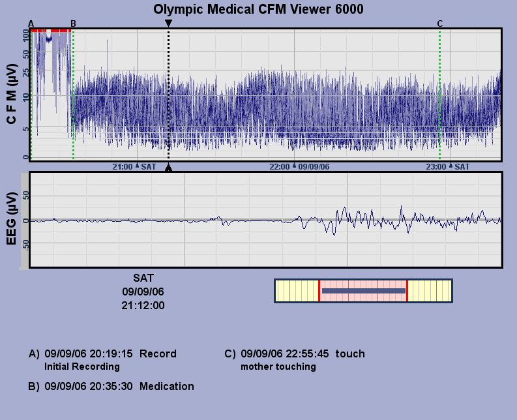Click the yellow region left of navigation window
Viewport: 517px width, 420px height.
297,291
